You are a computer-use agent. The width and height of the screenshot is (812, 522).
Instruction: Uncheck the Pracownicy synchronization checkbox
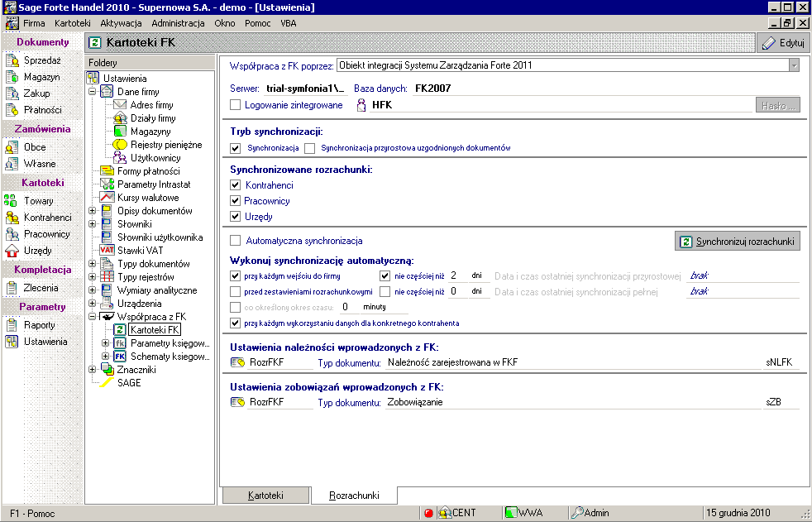tap(236, 201)
